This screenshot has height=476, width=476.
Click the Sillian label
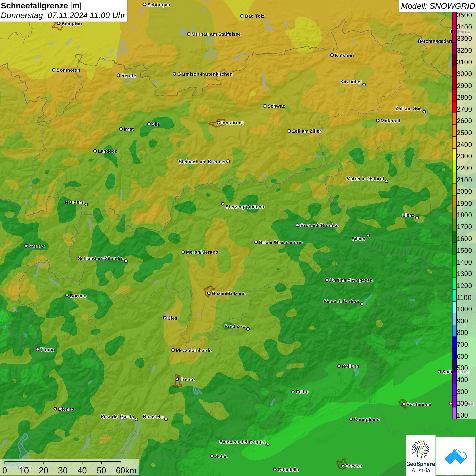[x=358, y=239]
